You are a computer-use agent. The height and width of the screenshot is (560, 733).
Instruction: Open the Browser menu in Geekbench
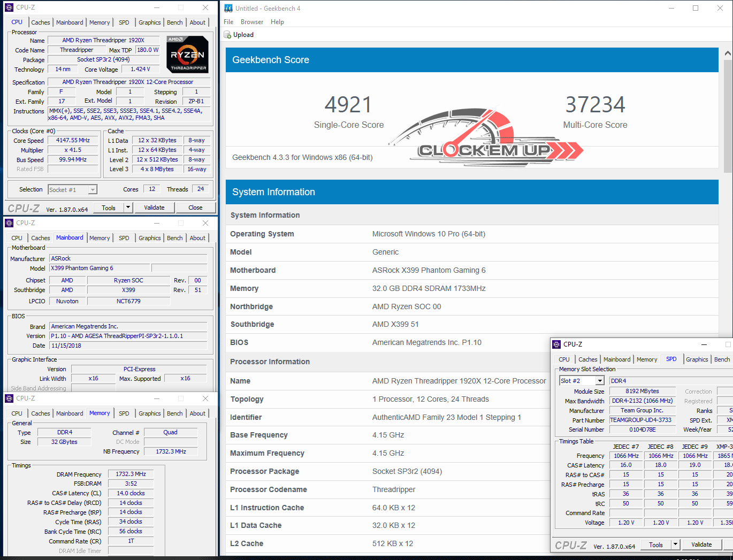[x=251, y=22]
